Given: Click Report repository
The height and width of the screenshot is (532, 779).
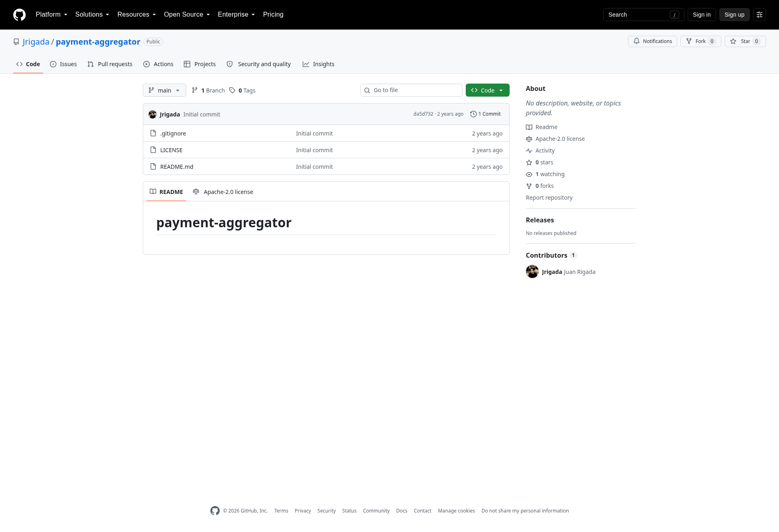Looking at the screenshot, I should pos(549,198).
